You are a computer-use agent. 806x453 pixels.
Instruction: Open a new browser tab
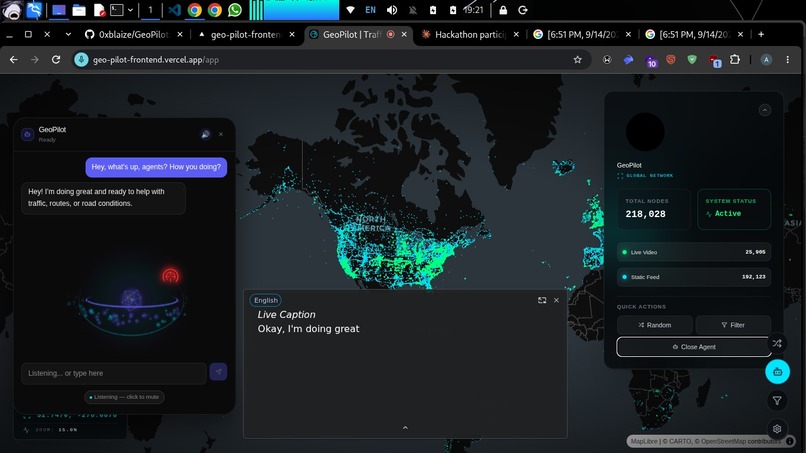[761, 34]
